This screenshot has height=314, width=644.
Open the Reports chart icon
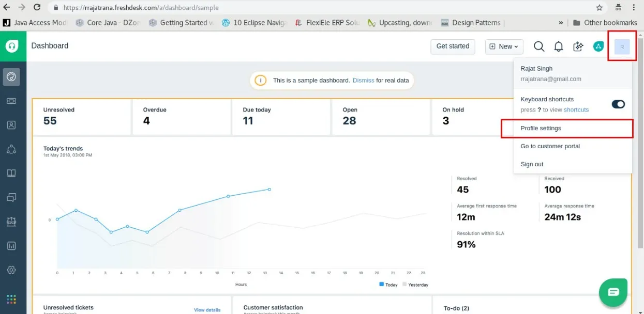click(11, 246)
